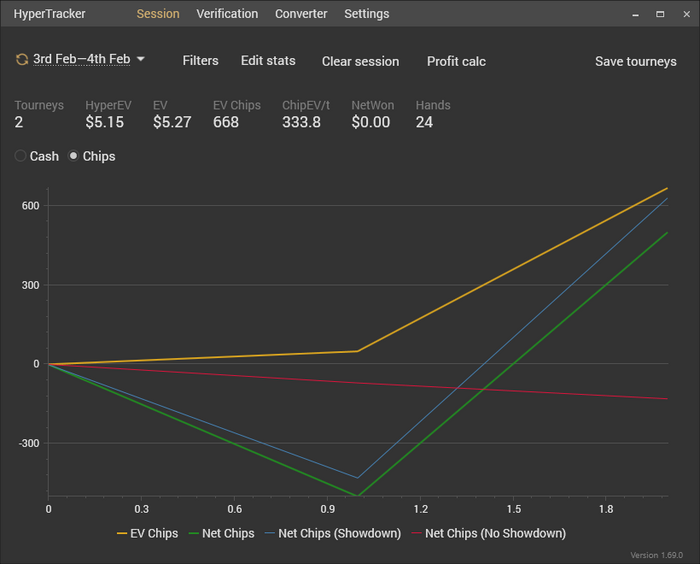This screenshot has width=700, height=564.
Task: Maximize the HyperTracker window
Action: 660,14
